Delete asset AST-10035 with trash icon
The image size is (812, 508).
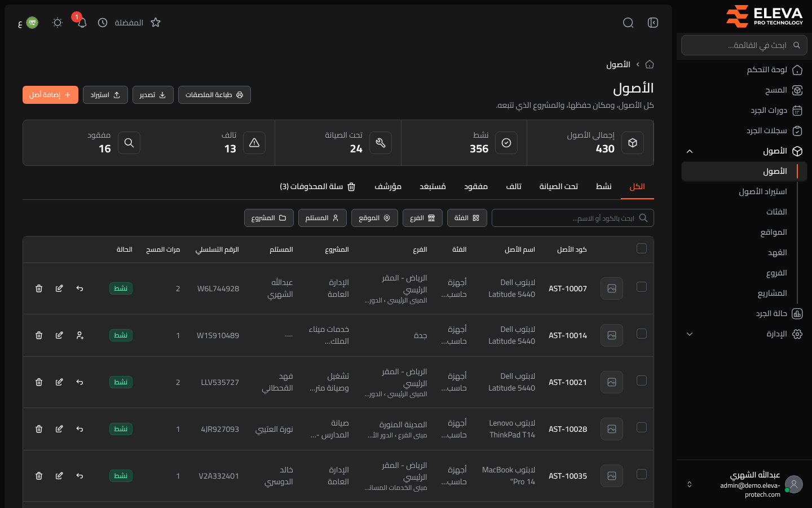39,476
